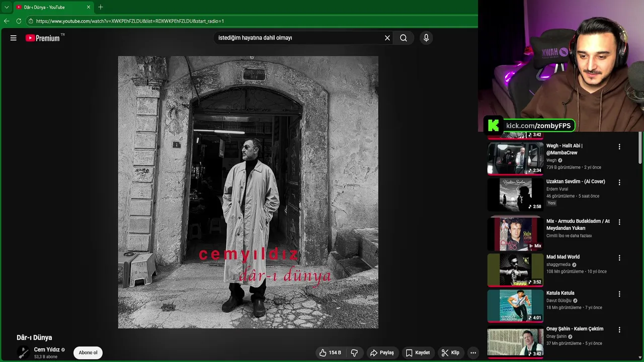Viewport: 644px width, 362px height.
Task: Play Onay Şahin Kalem Çektim thumbnail
Action: tap(516, 342)
